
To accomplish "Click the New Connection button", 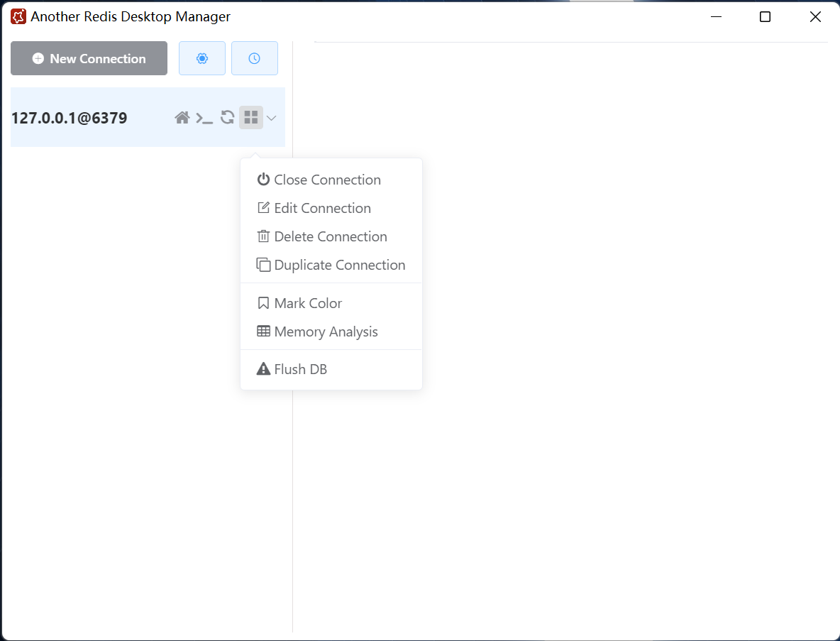I will tap(89, 58).
